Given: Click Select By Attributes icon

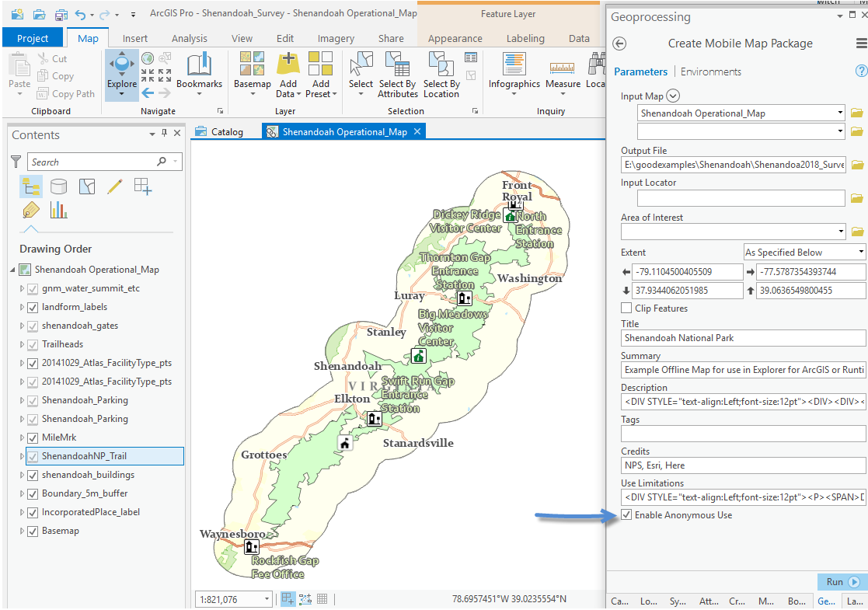Looking at the screenshot, I should pos(398,64).
